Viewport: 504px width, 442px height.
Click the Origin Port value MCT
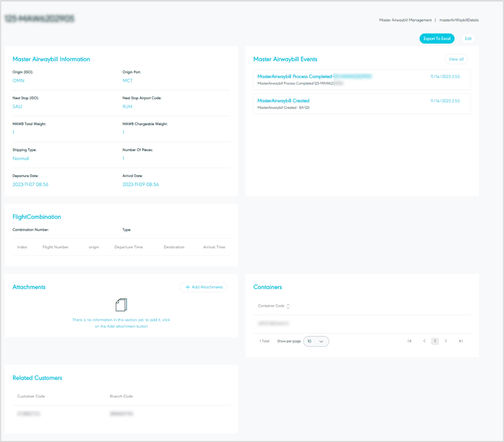pos(127,81)
